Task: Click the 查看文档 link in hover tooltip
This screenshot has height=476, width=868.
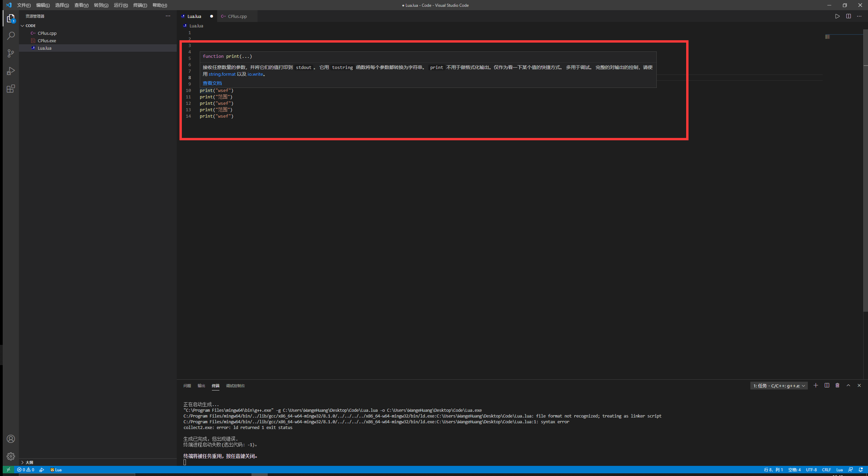Action: pos(212,83)
